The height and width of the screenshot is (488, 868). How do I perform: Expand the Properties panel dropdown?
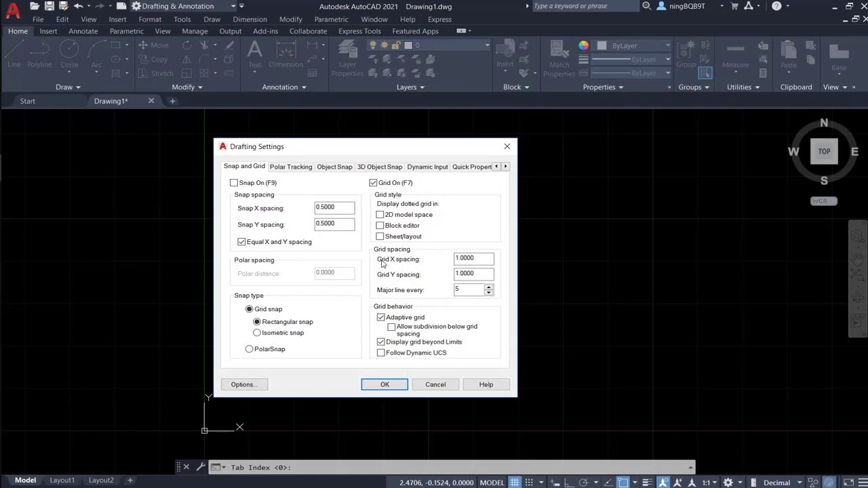point(603,87)
